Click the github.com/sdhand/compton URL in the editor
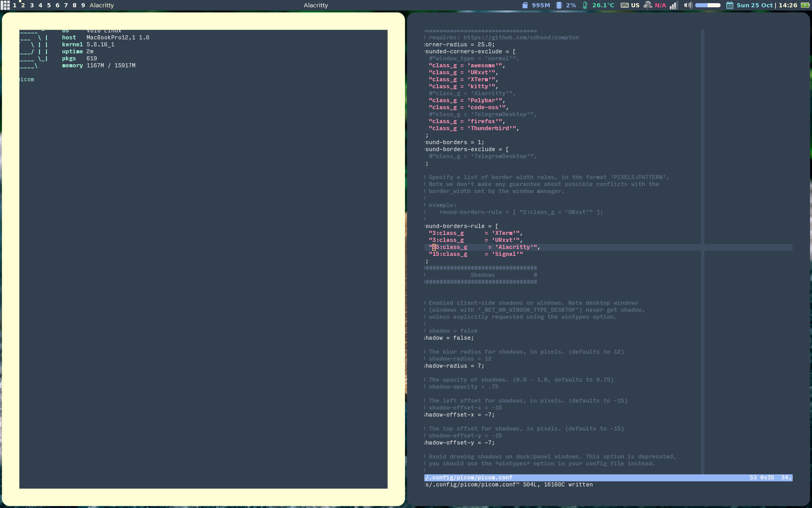The width and height of the screenshot is (812, 508). 521,38
